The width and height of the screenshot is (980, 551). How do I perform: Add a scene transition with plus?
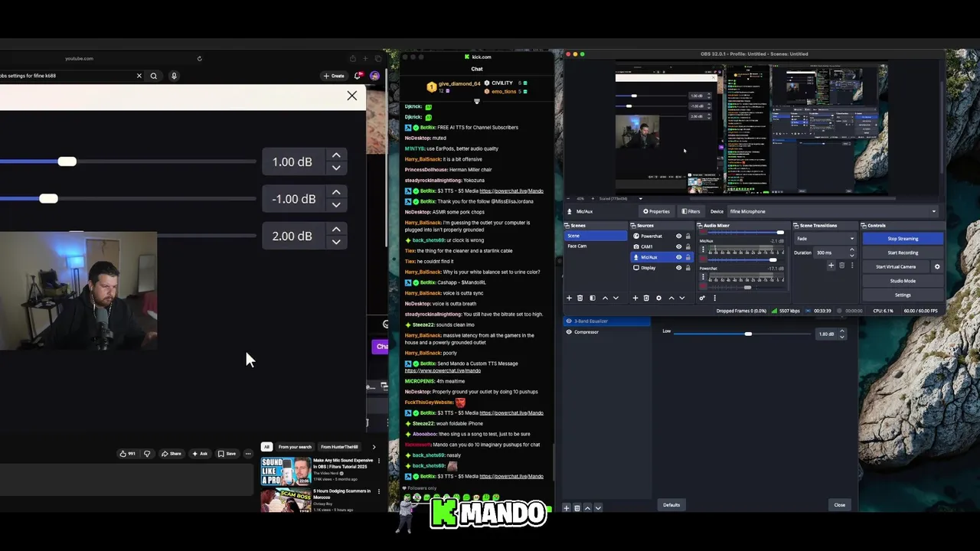coord(831,266)
